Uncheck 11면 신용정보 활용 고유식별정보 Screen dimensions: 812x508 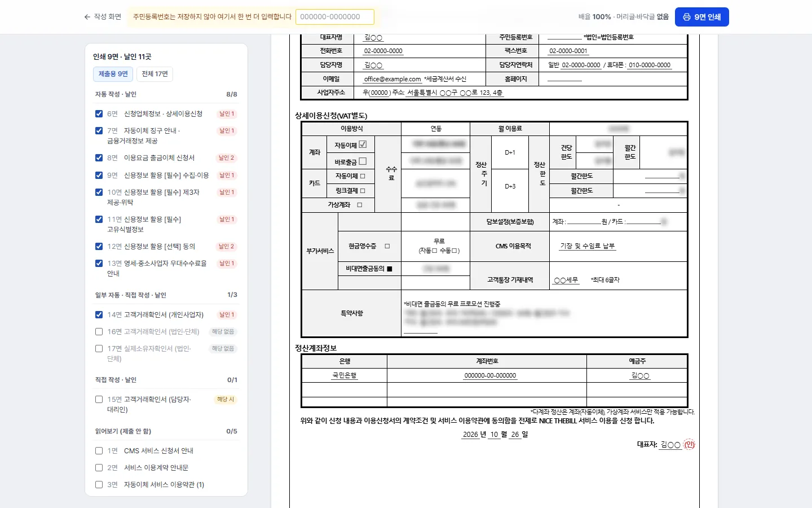coord(99,220)
